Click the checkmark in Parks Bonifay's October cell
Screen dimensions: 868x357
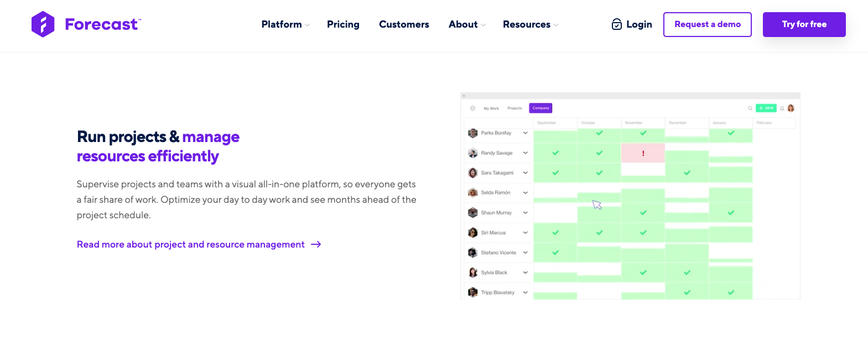(x=600, y=133)
